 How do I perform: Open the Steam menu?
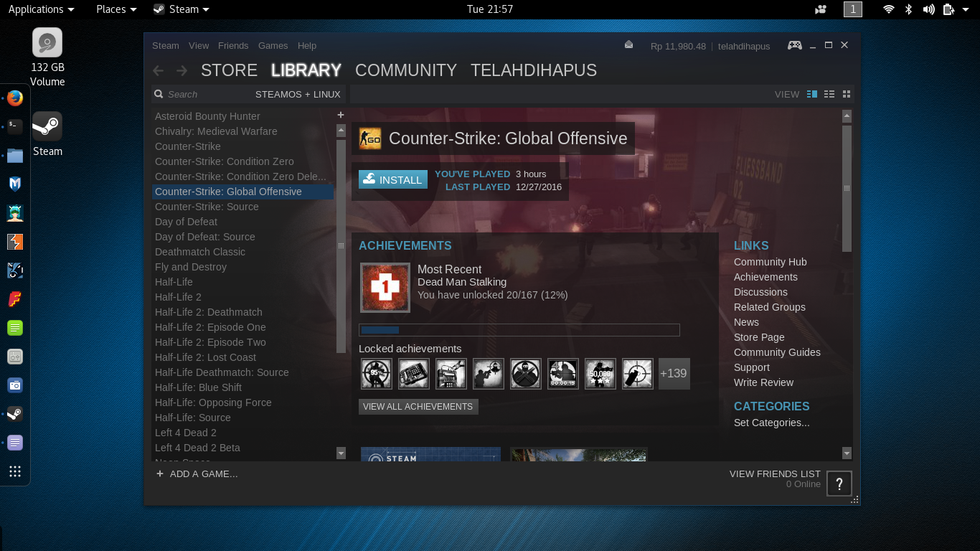coord(165,45)
